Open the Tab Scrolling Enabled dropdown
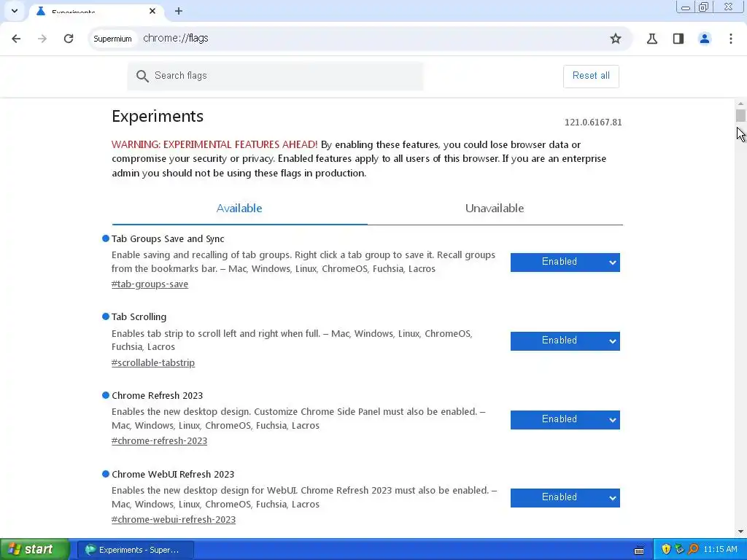This screenshot has width=747, height=560. pos(565,341)
